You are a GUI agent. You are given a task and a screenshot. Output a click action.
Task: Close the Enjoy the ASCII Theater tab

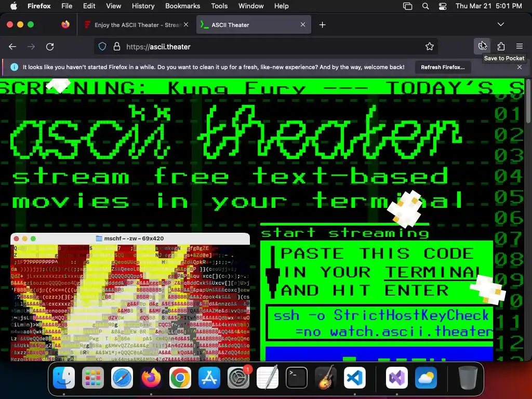[186, 24]
